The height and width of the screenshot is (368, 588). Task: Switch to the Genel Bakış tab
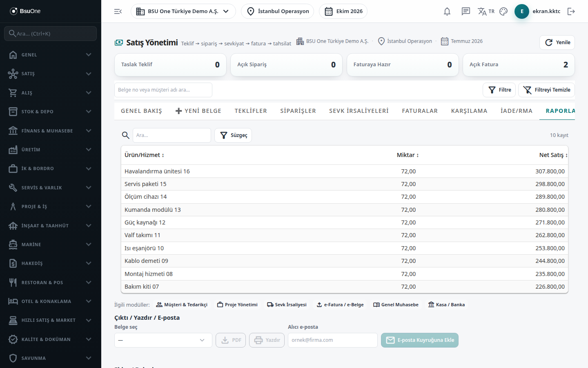click(141, 111)
